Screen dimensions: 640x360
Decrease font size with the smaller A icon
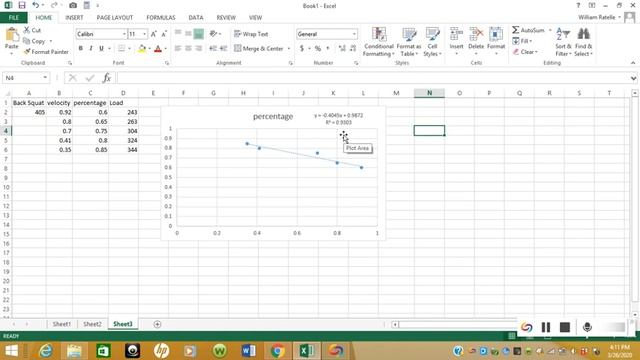point(164,34)
